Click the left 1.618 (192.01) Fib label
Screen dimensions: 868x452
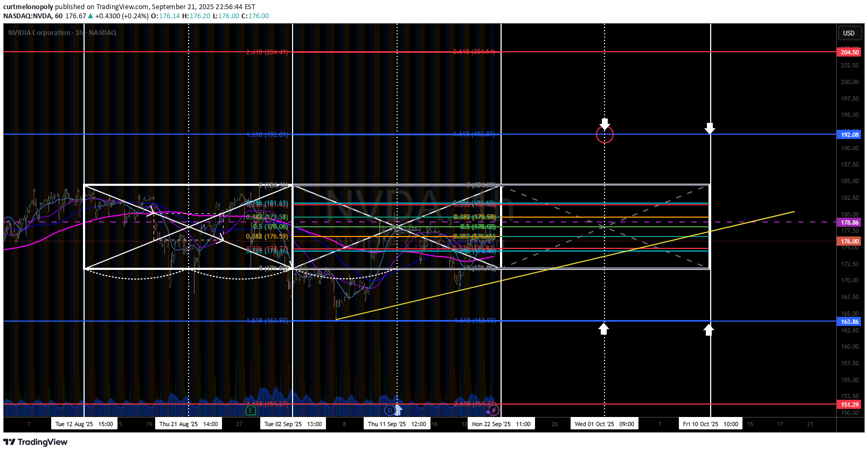pyautogui.click(x=267, y=135)
